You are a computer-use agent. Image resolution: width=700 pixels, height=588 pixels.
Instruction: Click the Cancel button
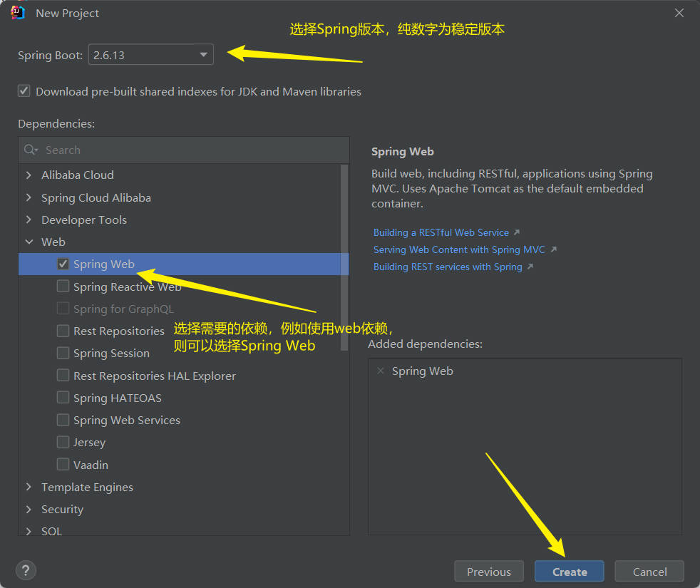(x=649, y=572)
